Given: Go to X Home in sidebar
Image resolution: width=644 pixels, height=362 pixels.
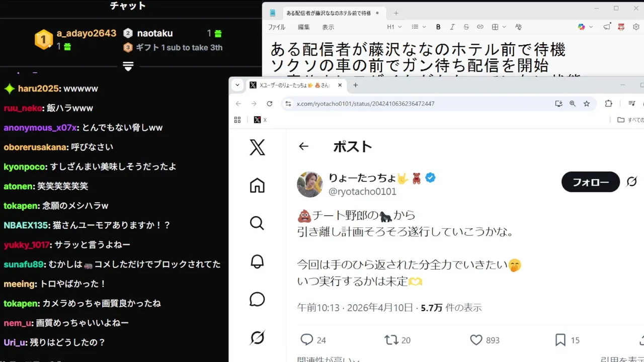Looking at the screenshot, I should 257,186.
